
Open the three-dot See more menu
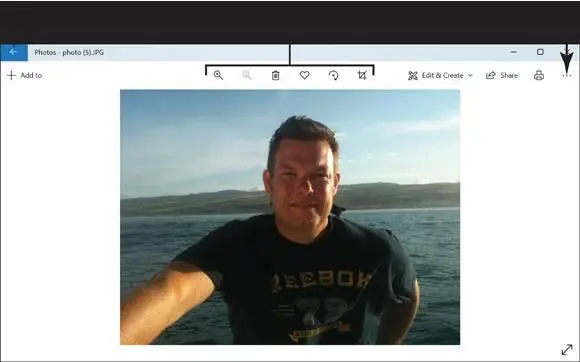[567, 76]
